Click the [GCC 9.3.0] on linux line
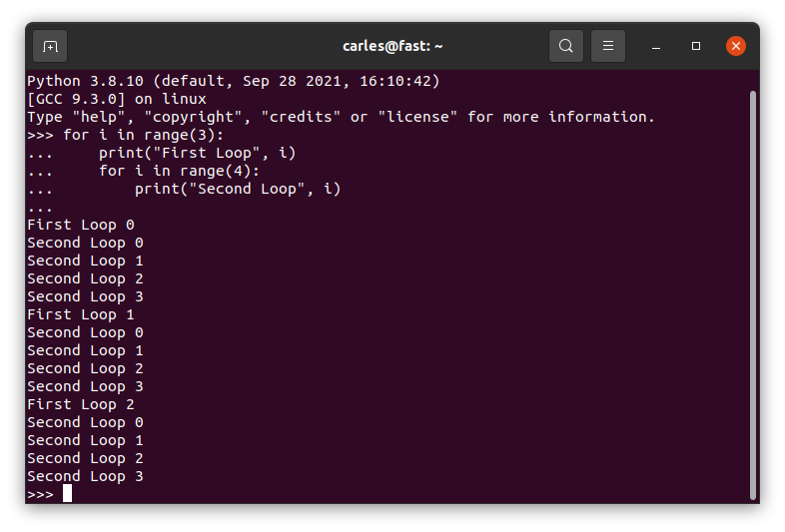 coord(117,99)
